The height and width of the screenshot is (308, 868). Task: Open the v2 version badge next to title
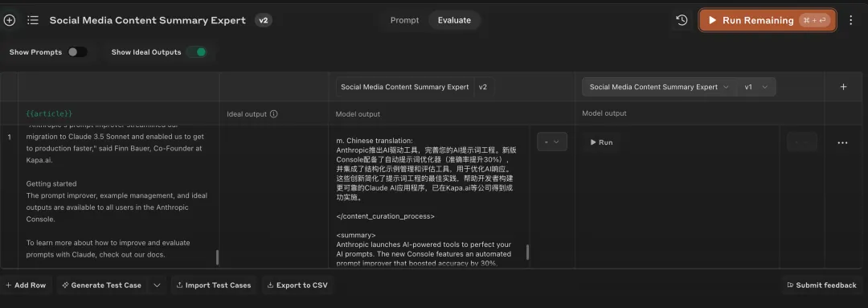264,20
